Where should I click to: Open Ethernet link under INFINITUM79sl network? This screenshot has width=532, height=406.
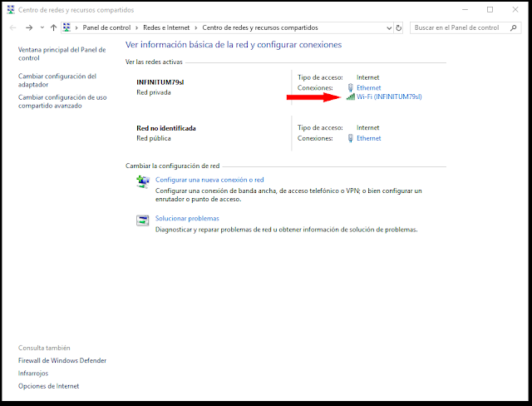click(369, 88)
